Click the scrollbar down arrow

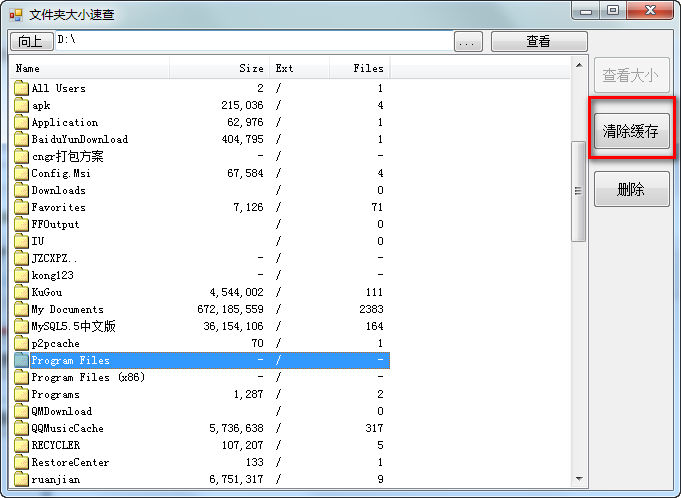(579, 478)
